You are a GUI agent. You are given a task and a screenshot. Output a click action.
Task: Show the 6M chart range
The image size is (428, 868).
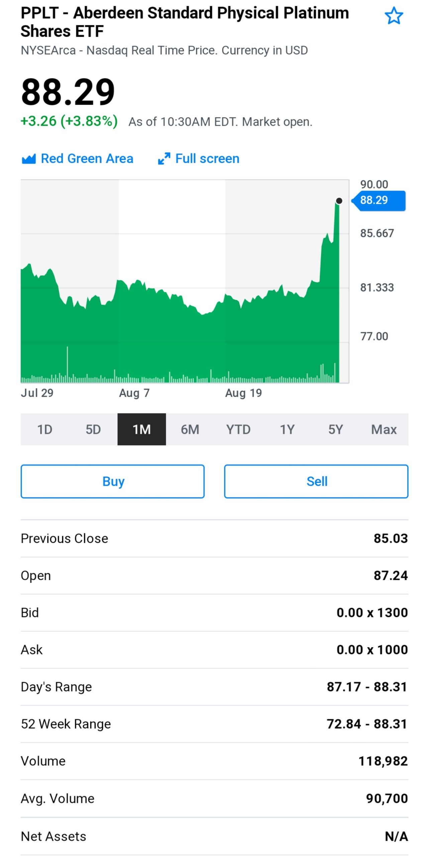(x=190, y=429)
